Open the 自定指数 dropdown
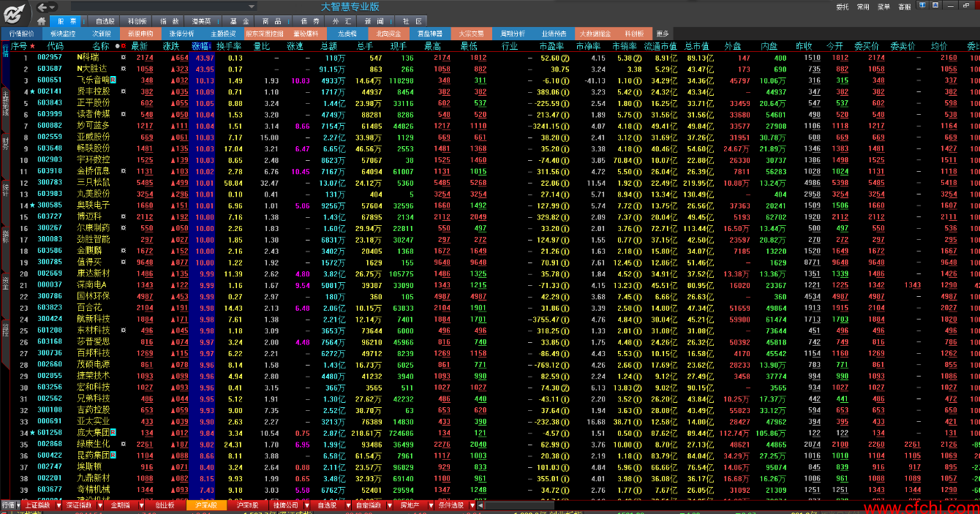The width and height of the screenshot is (980, 514). coord(388,506)
